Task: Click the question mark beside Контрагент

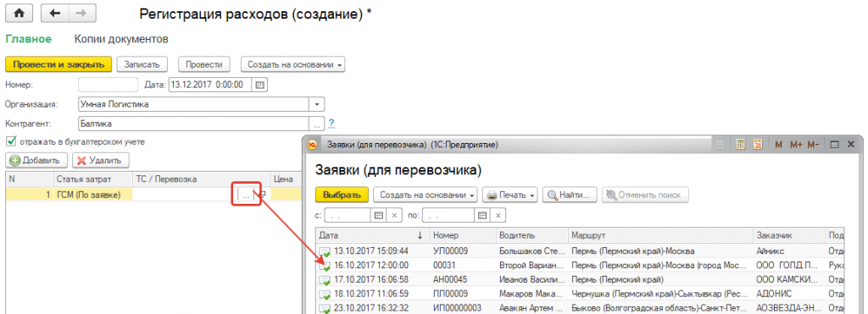Action: coord(331,123)
